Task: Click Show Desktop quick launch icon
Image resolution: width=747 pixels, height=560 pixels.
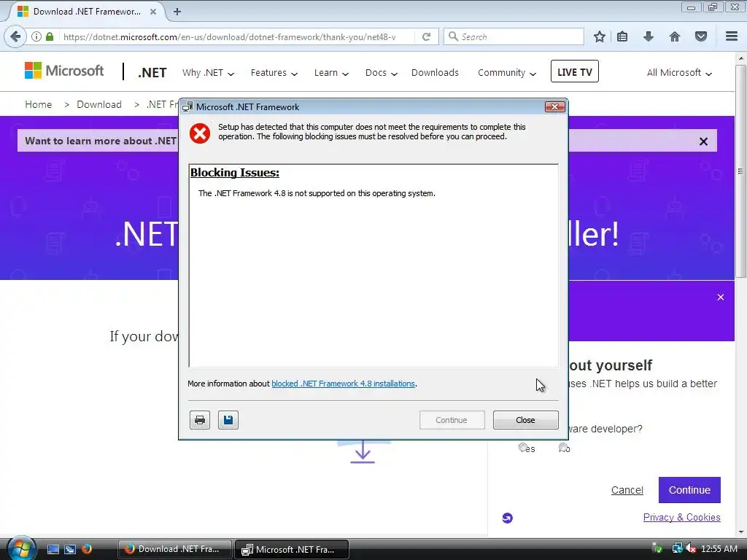Action: 53,549
